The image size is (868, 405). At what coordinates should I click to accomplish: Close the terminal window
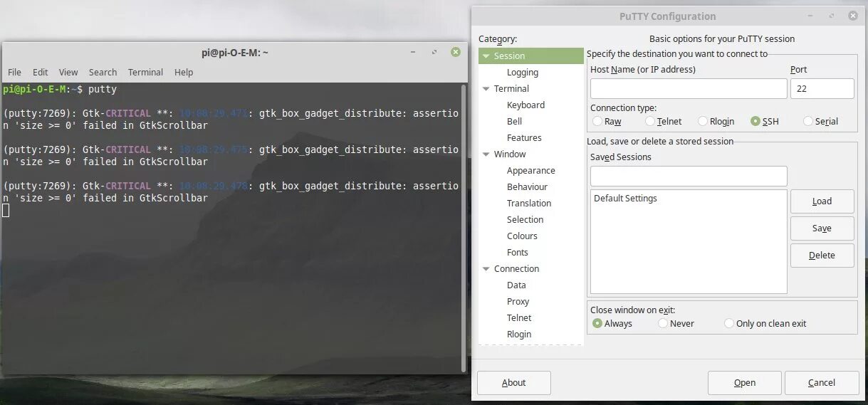pyautogui.click(x=455, y=52)
